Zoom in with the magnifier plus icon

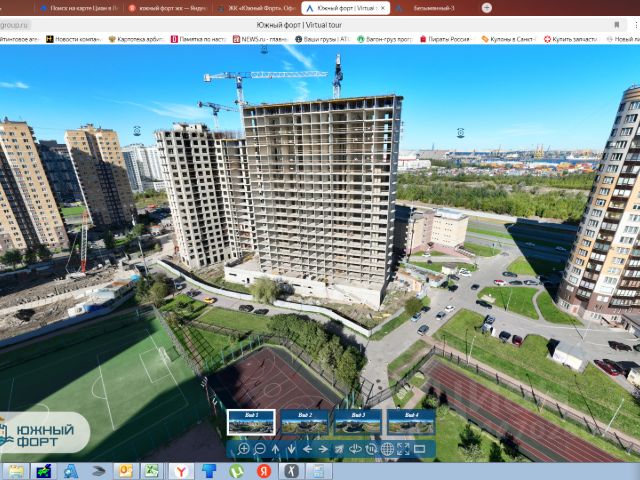pos(243,449)
